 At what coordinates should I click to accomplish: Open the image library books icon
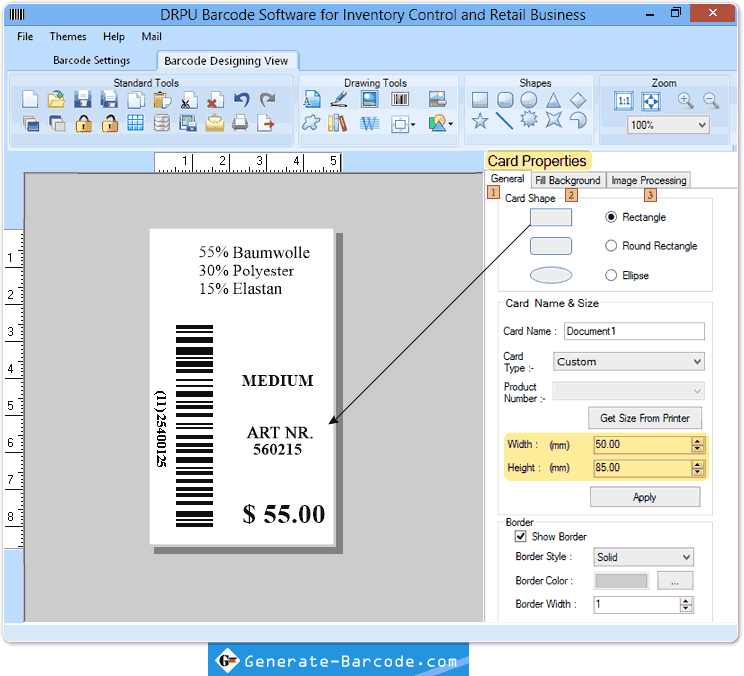tap(337, 123)
